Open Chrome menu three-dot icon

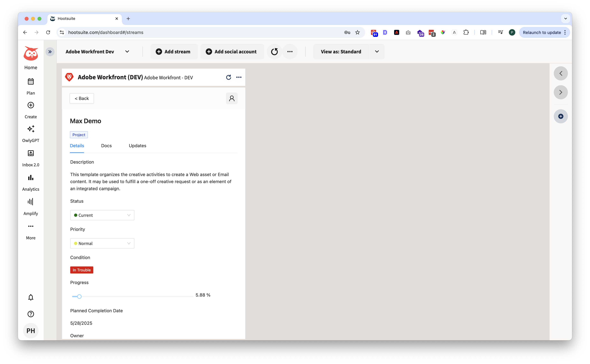565,33
